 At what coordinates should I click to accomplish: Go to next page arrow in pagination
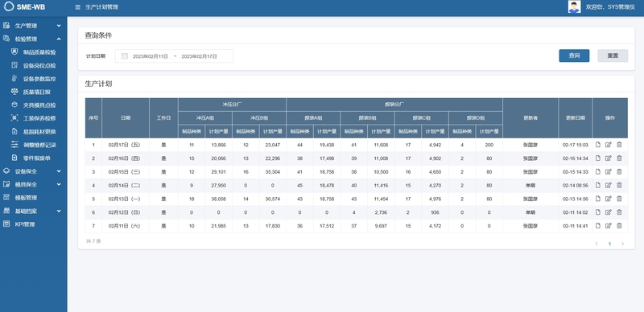[622, 244]
